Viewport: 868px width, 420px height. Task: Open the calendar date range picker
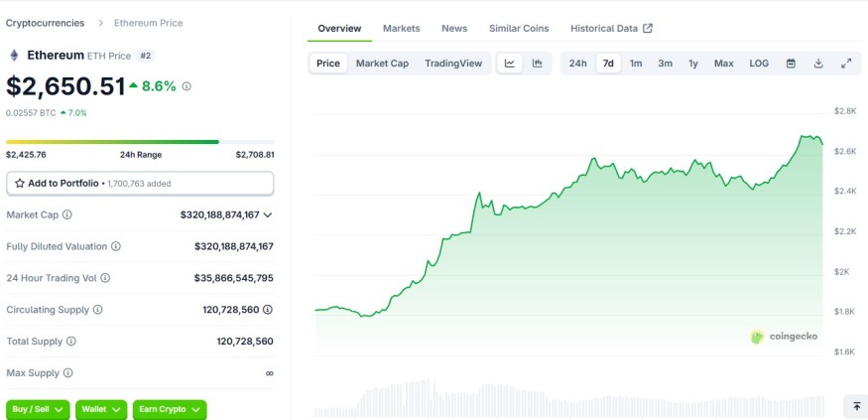click(x=791, y=64)
